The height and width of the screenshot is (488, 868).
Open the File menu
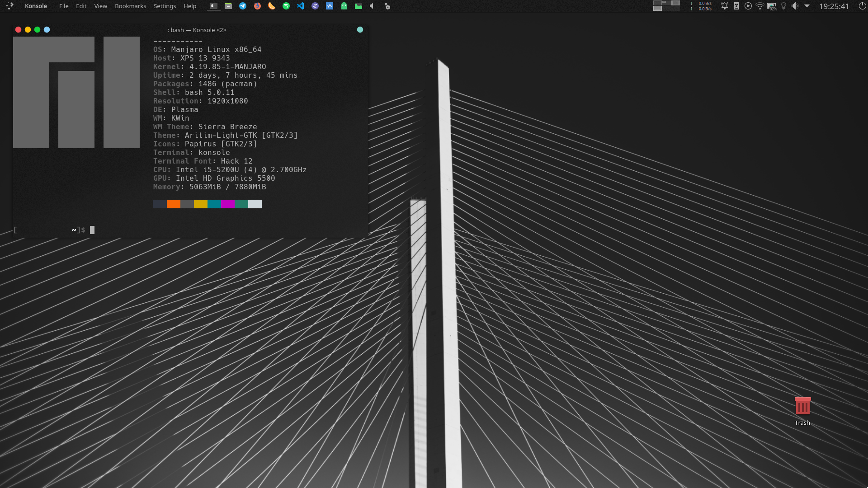(64, 6)
